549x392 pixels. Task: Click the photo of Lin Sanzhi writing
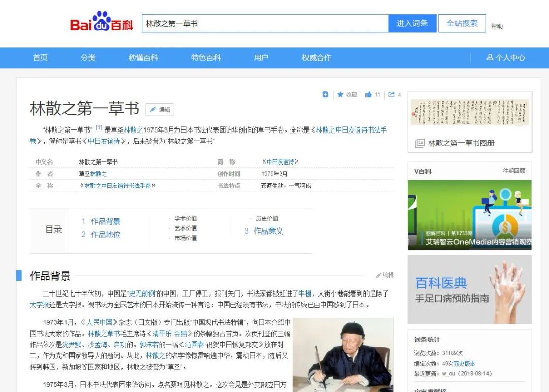click(x=343, y=354)
